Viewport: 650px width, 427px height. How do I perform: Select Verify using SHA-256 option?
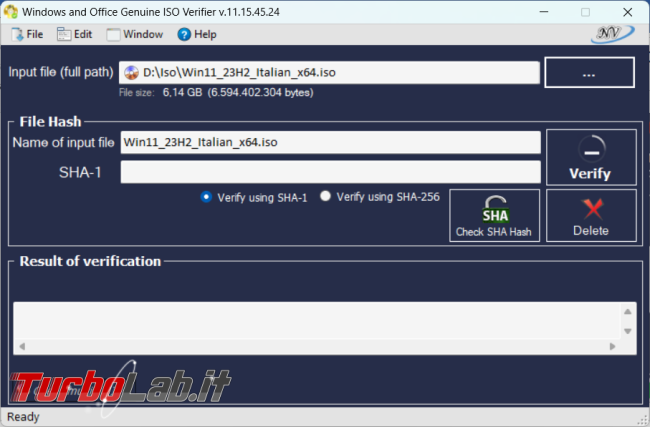click(380, 197)
